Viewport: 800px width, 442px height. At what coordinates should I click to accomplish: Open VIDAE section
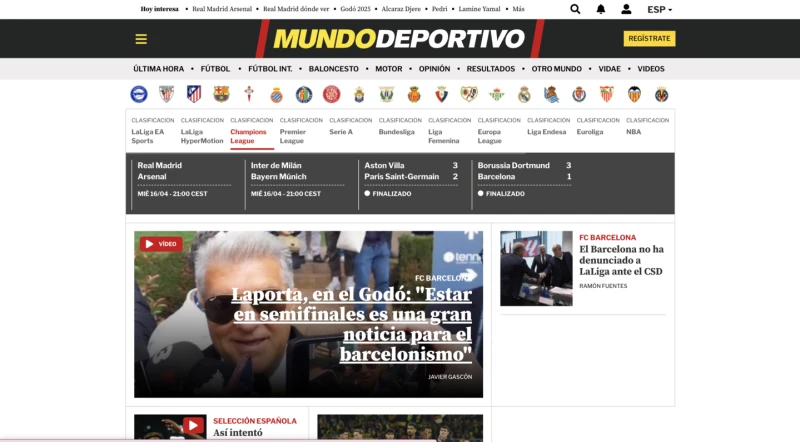click(x=610, y=69)
